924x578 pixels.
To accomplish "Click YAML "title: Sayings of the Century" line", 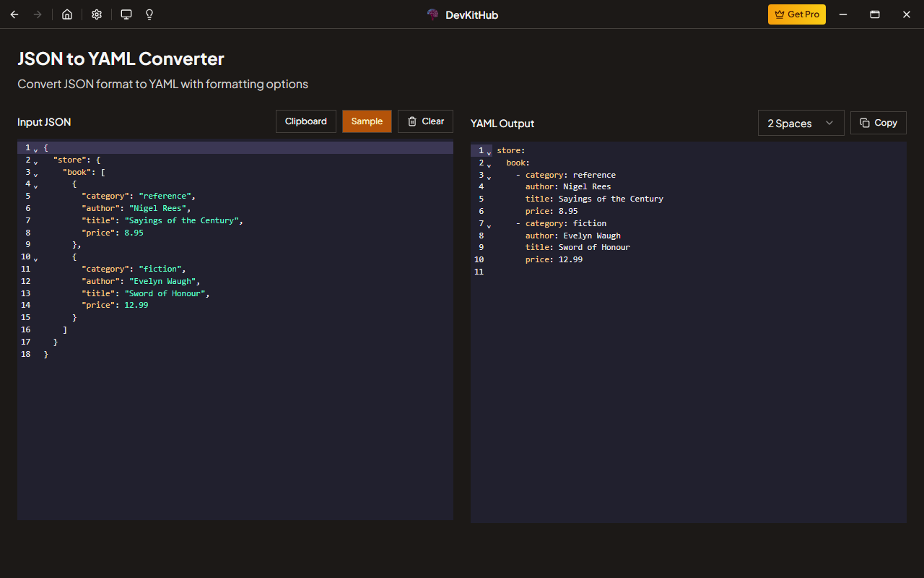I will pyautogui.click(x=594, y=199).
